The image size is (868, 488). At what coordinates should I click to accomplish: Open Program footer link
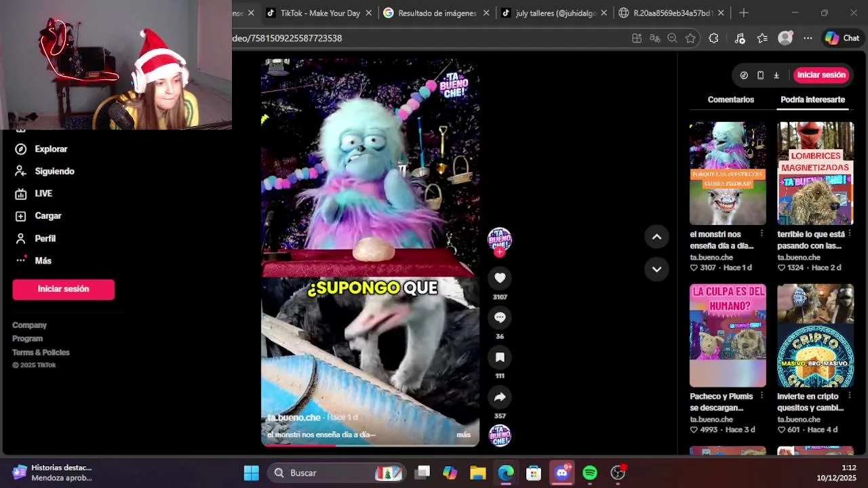tap(27, 339)
